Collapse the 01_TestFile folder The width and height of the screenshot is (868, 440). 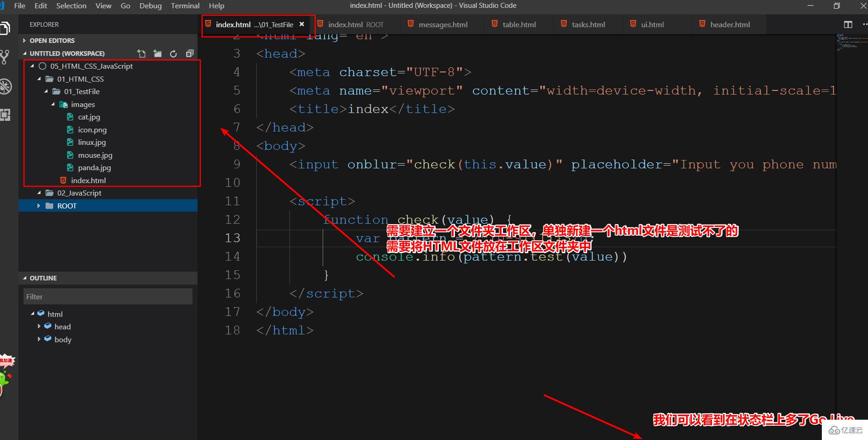[46, 91]
